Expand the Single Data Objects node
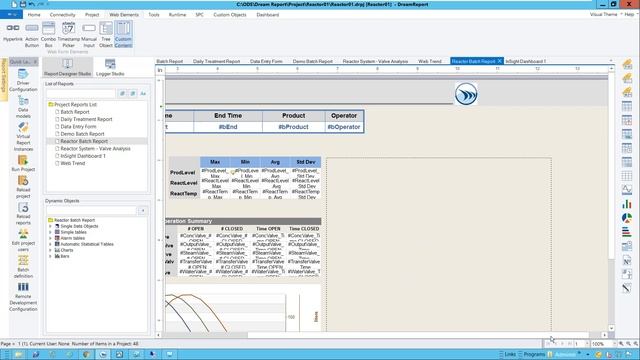 click(51, 226)
